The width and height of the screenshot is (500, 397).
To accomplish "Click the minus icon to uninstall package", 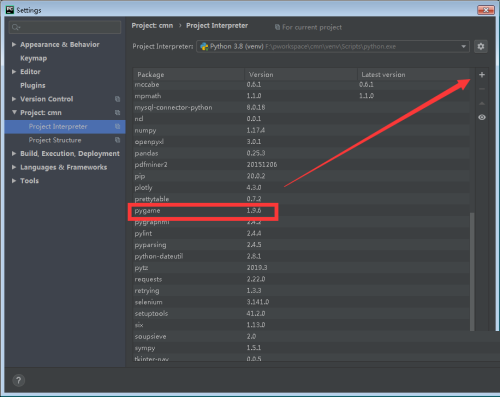I will 482,89.
